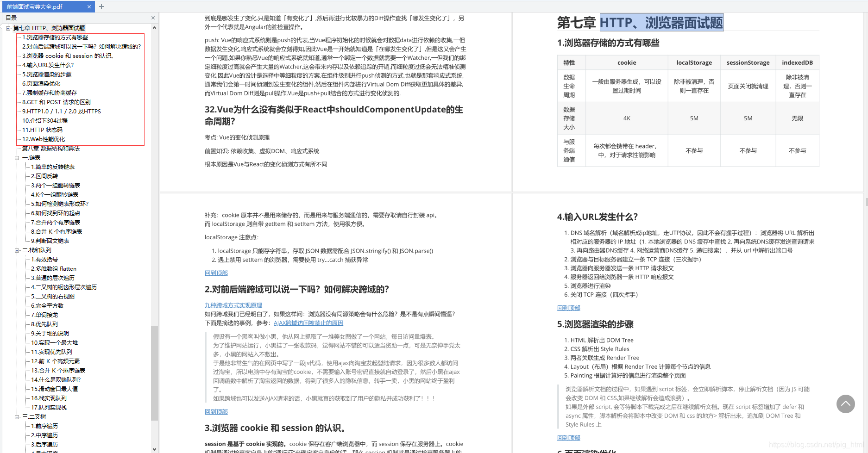Screen dimensions: 868x453
Task: Click the scrollbar down arrow of the sidebar
Action: (x=155, y=448)
